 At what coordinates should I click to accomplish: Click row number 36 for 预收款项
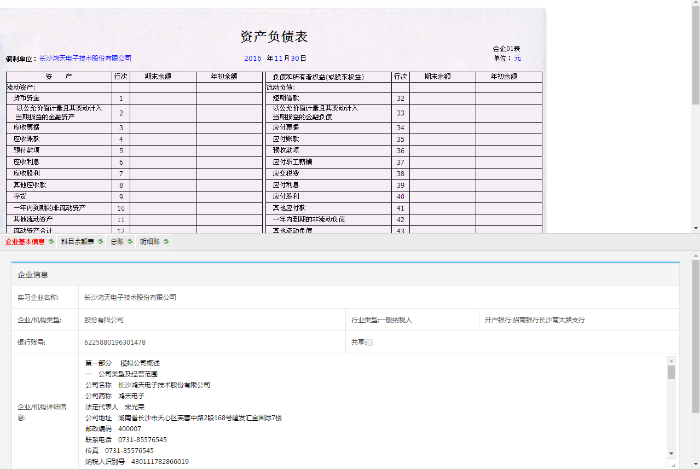point(400,151)
